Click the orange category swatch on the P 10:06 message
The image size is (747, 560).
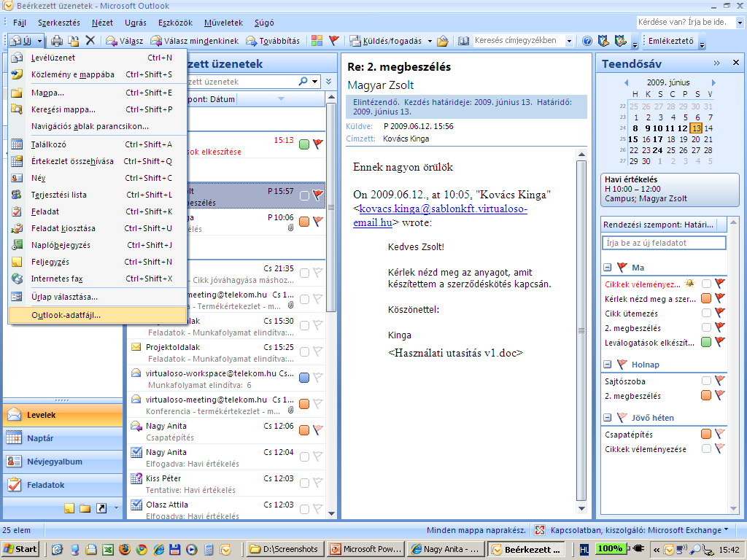tap(304, 222)
